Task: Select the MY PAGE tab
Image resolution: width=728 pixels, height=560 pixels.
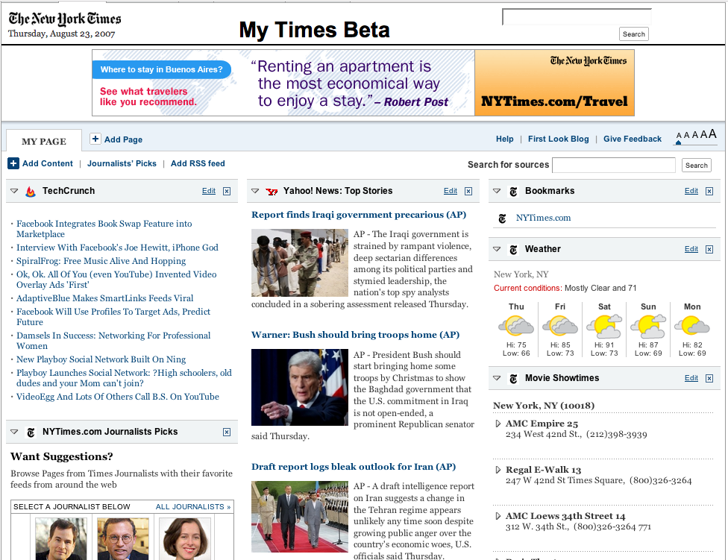Action: 44,141
